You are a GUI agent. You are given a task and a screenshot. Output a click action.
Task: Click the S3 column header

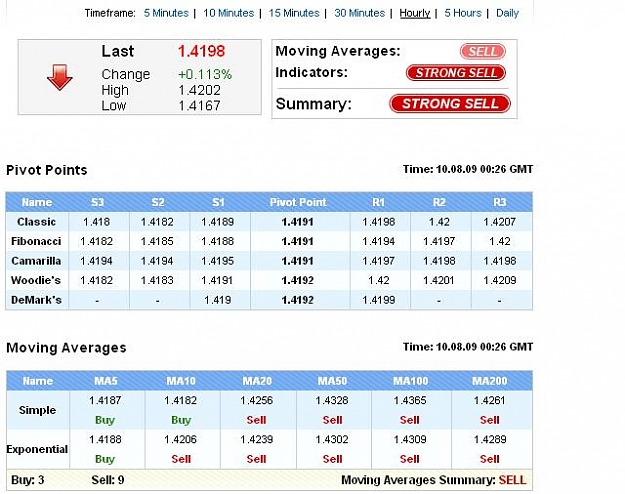[97, 202]
